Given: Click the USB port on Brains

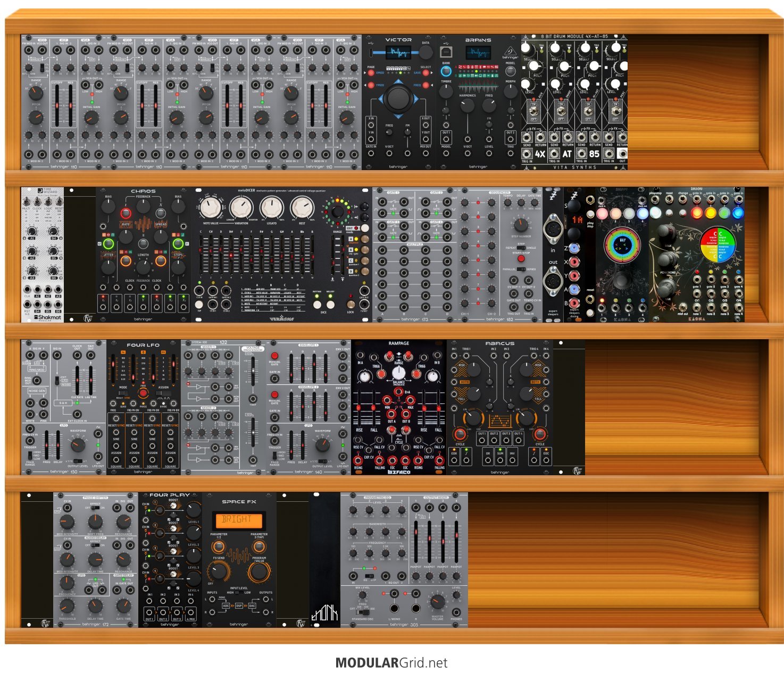Looking at the screenshot, I should 446,52.
